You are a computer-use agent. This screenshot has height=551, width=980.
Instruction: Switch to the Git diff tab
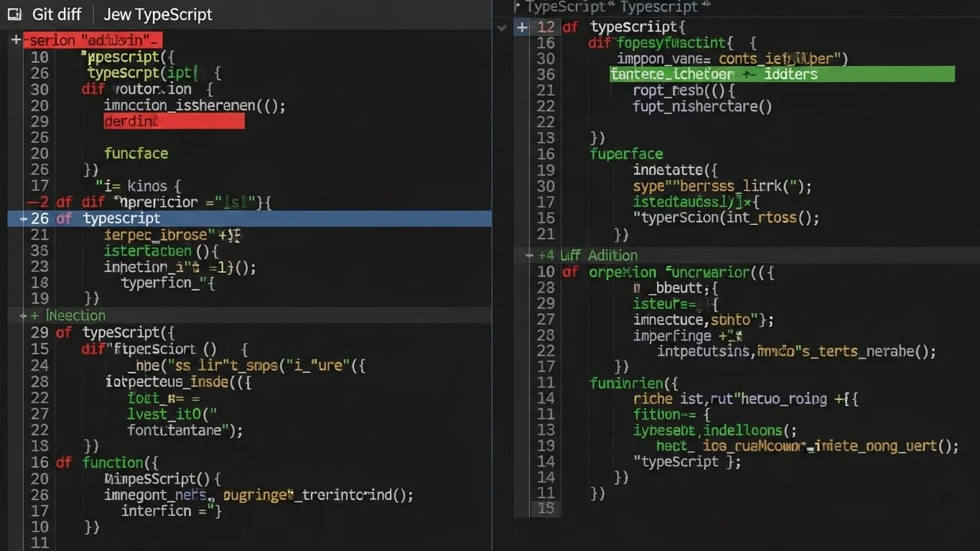tap(57, 14)
